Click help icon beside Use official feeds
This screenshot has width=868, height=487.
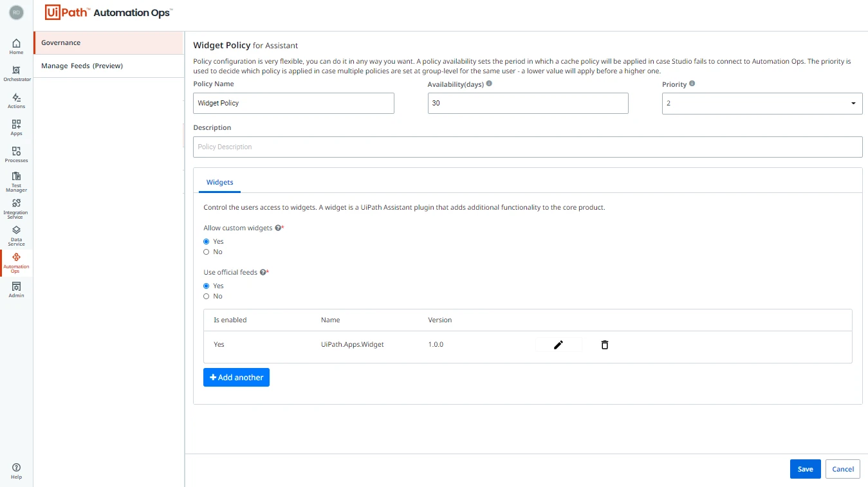[x=263, y=273]
